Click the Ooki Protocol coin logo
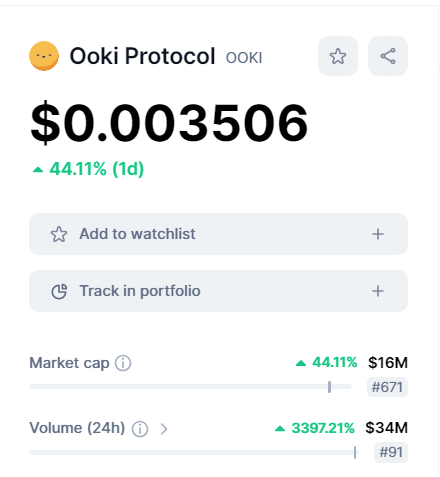The image size is (440, 477). point(44,56)
